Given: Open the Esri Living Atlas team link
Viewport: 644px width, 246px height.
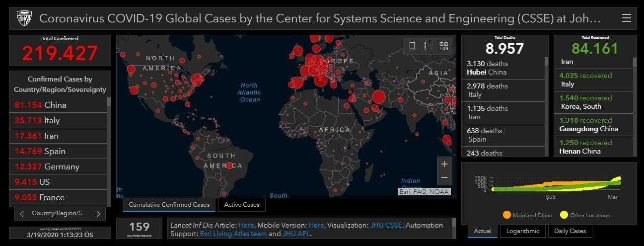Looking at the screenshot, I should (233, 234).
